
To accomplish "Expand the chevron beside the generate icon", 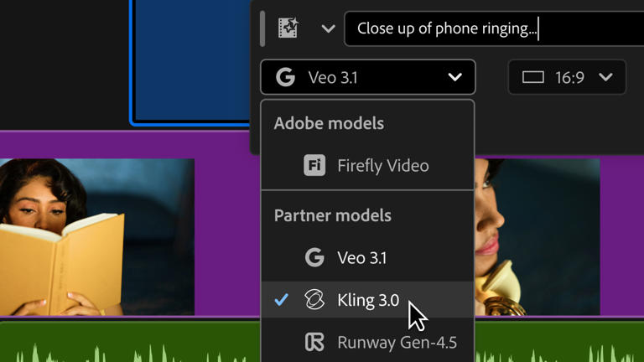I will (x=328, y=28).
